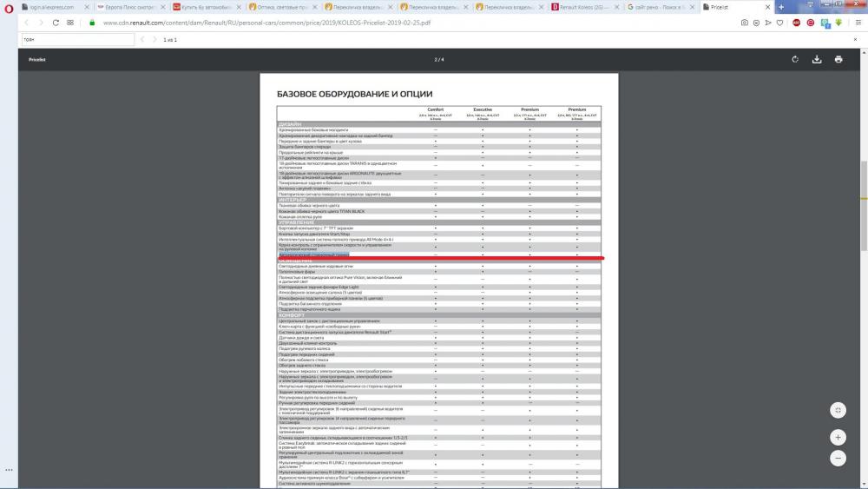Image resolution: width=868 pixels, height=489 pixels.
Task: Open the Opera main menu
Action: pyautogui.click(x=9, y=9)
